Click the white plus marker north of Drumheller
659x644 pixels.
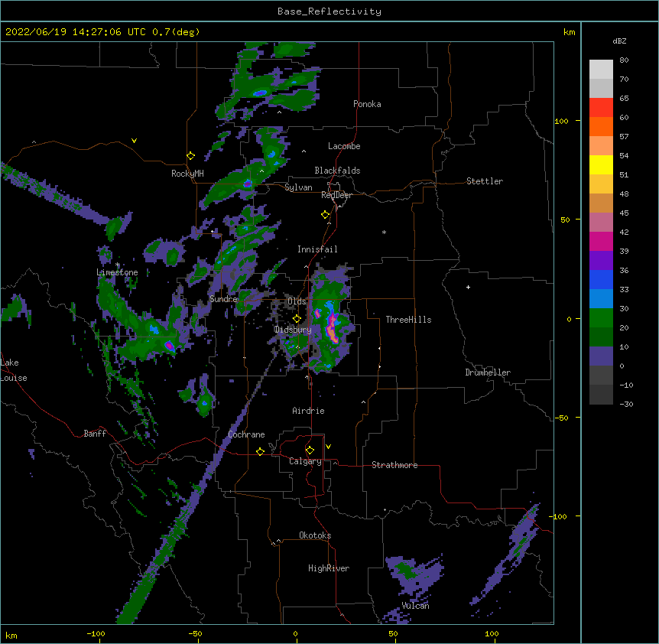click(468, 287)
